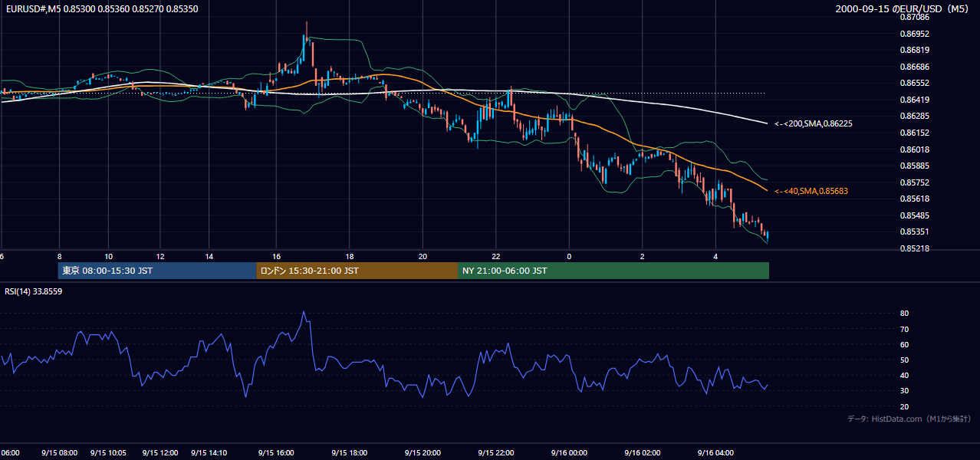The width and height of the screenshot is (980, 460).
Task: Click hour label 4 on price chart axis
Action: [x=715, y=256]
